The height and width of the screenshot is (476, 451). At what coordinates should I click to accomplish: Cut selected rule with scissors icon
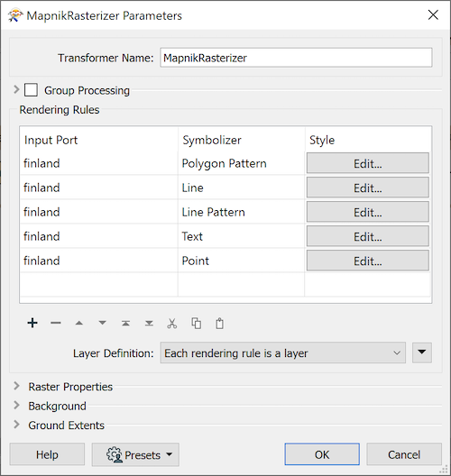coord(172,324)
